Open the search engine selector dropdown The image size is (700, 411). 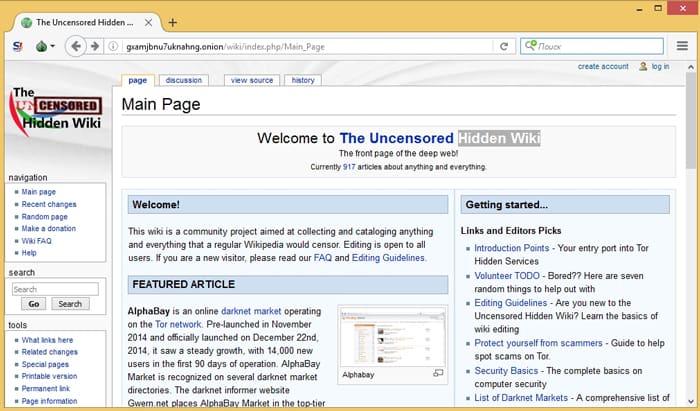click(x=533, y=46)
